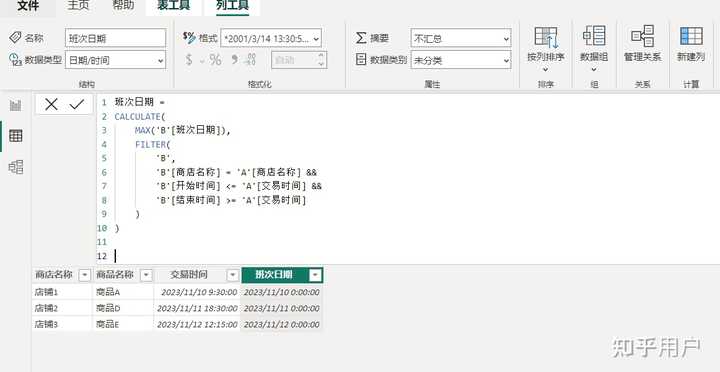Open 管理关系 relationships manager
The width and height of the screenshot is (720, 372).
coord(642,44)
